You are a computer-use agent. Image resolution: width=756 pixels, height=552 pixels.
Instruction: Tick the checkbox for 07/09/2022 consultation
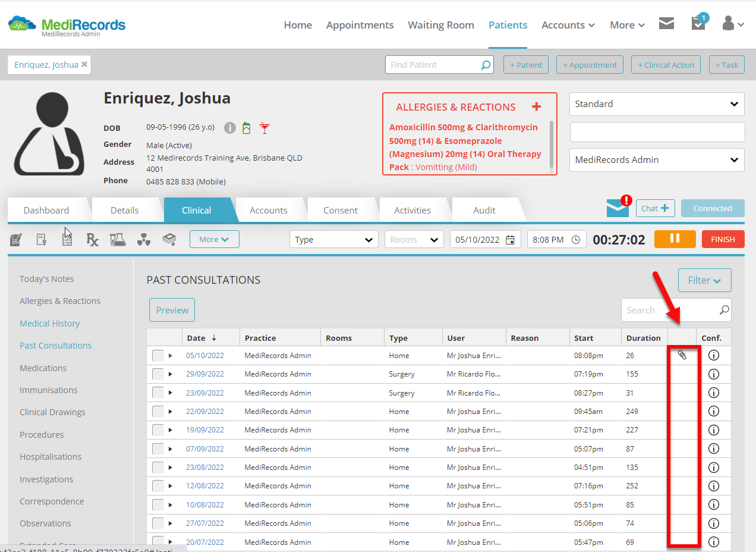click(157, 449)
